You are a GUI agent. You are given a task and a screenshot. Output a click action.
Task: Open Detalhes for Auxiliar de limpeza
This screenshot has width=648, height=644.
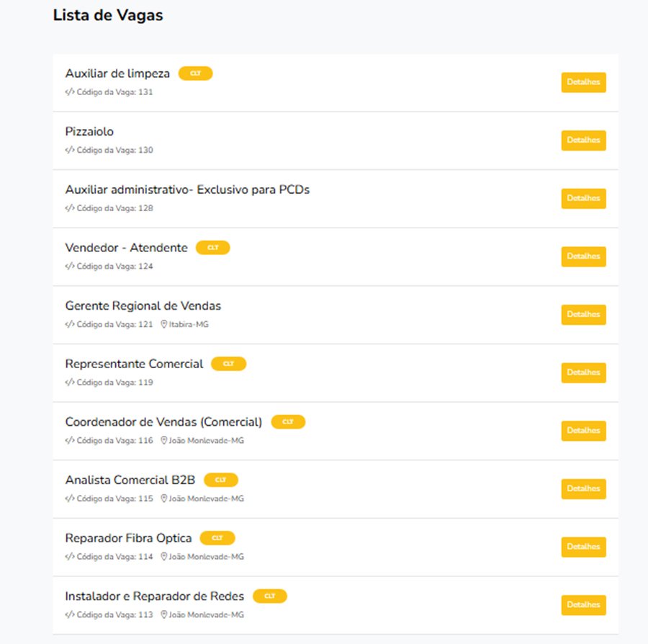point(583,82)
